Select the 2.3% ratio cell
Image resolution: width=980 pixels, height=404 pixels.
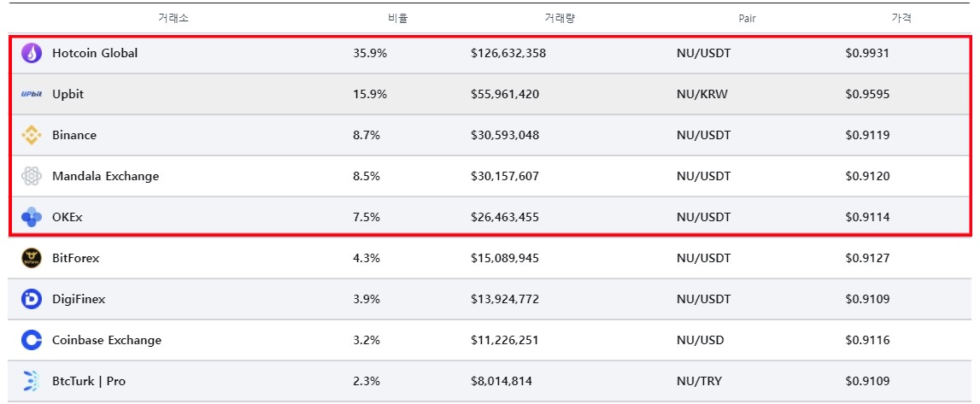pyautogui.click(x=367, y=381)
